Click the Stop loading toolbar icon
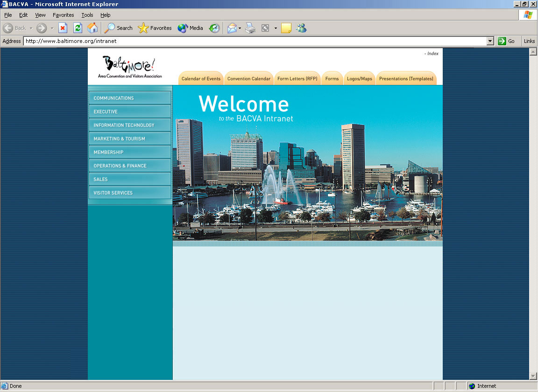 63,28
